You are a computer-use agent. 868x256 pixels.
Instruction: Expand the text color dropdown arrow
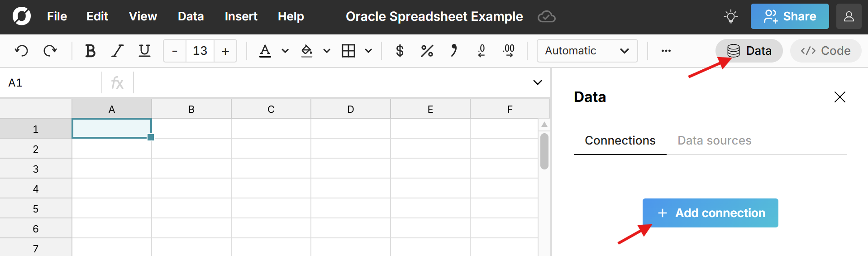(285, 51)
